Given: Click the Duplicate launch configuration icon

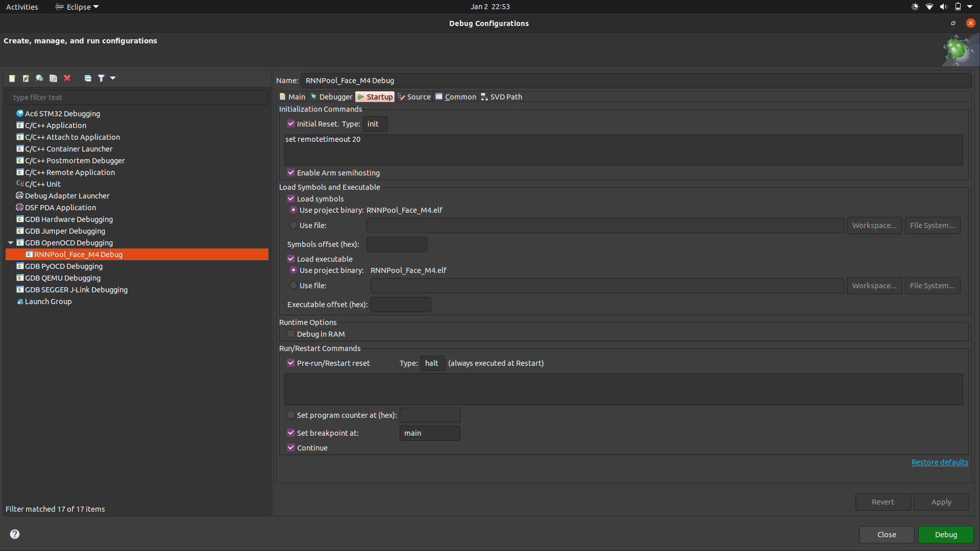Looking at the screenshot, I should click(54, 78).
